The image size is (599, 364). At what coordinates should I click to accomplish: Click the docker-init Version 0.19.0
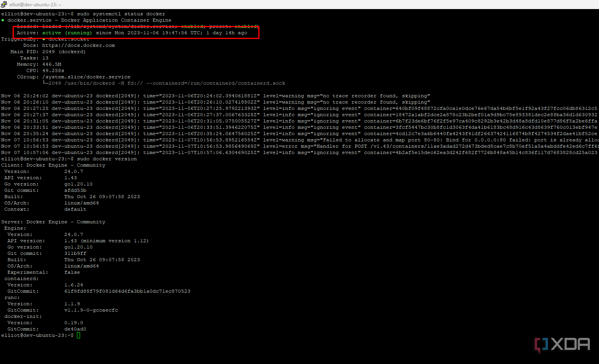pyautogui.click(x=74, y=323)
